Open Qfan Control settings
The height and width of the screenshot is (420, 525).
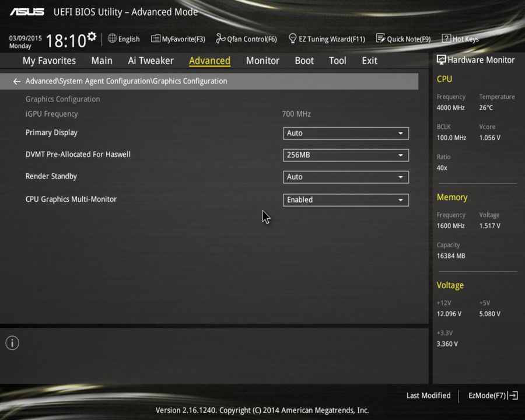pyautogui.click(x=246, y=38)
